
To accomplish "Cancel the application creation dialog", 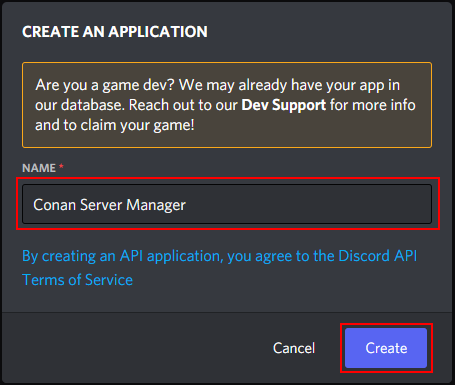I will (294, 348).
